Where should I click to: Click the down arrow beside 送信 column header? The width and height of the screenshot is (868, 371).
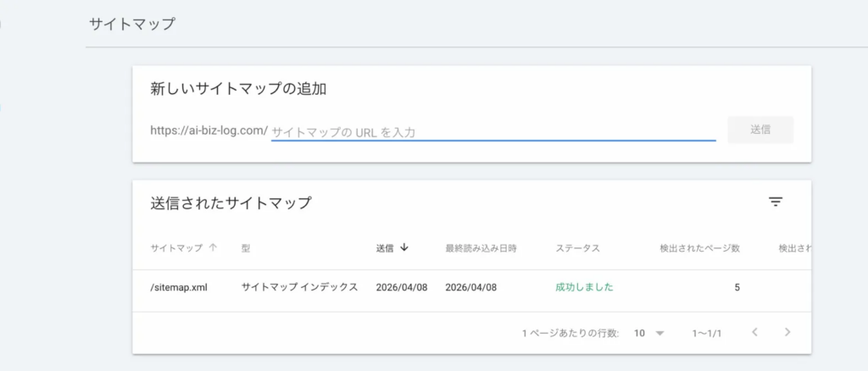404,248
